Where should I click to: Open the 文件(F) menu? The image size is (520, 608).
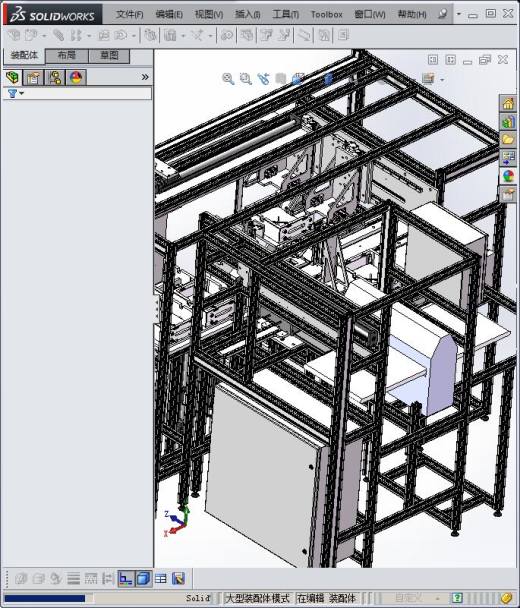pyautogui.click(x=130, y=14)
